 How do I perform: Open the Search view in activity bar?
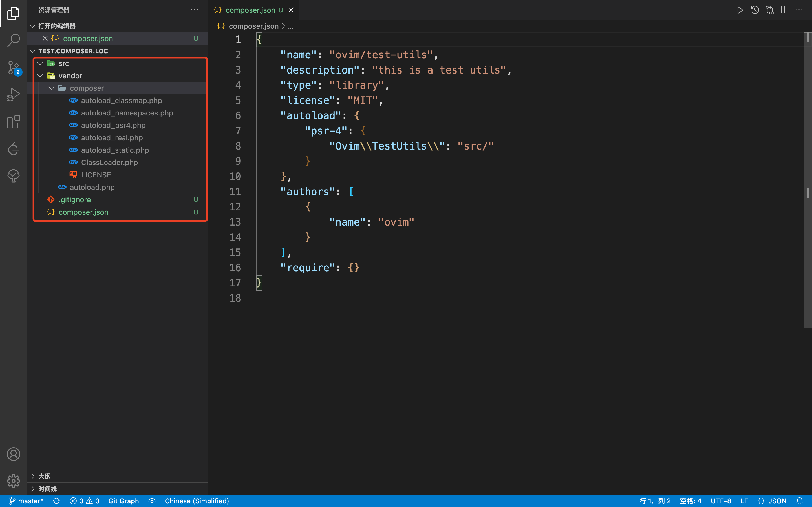click(x=14, y=40)
